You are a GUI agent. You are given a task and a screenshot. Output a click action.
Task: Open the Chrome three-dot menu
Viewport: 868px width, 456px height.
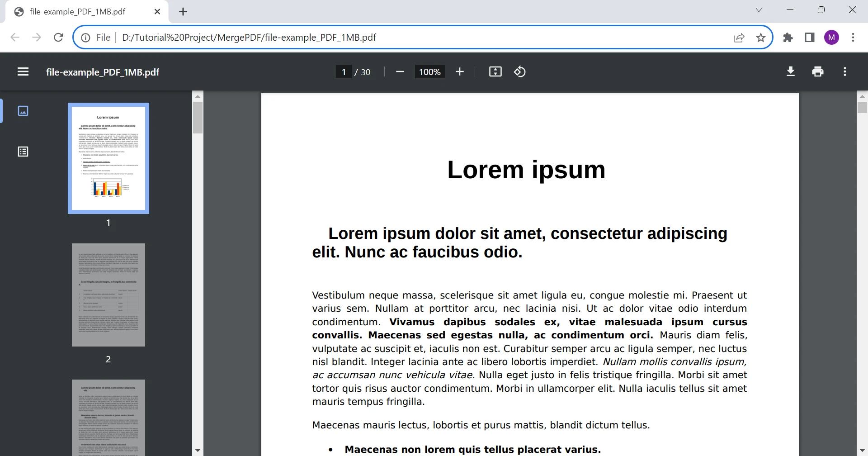tap(853, 38)
